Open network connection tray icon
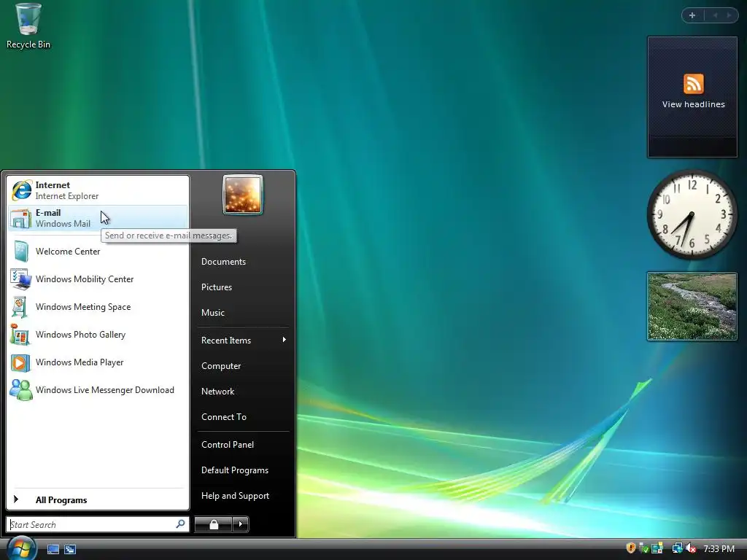The image size is (747, 560). click(x=677, y=548)
